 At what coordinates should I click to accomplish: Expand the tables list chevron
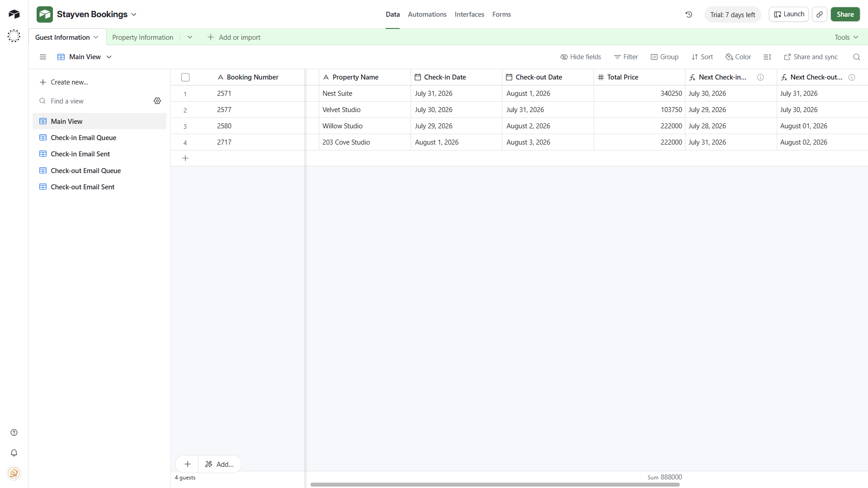click(x=190, y=37)
